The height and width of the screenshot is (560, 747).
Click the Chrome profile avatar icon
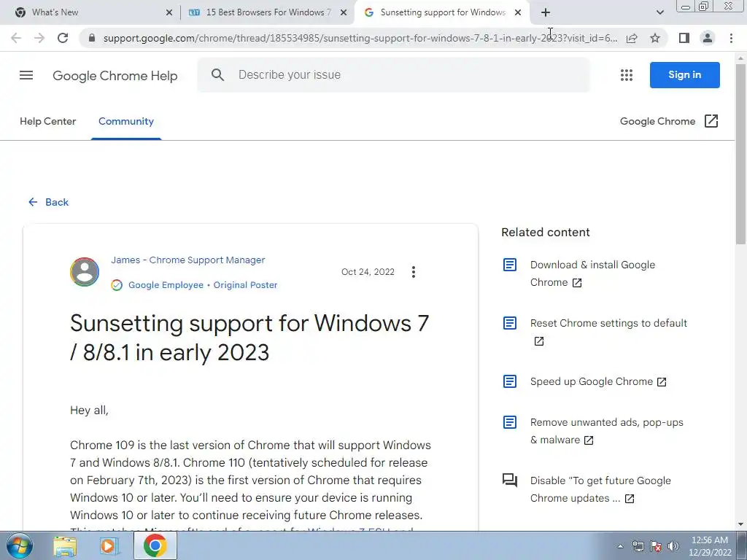point(708,38)
